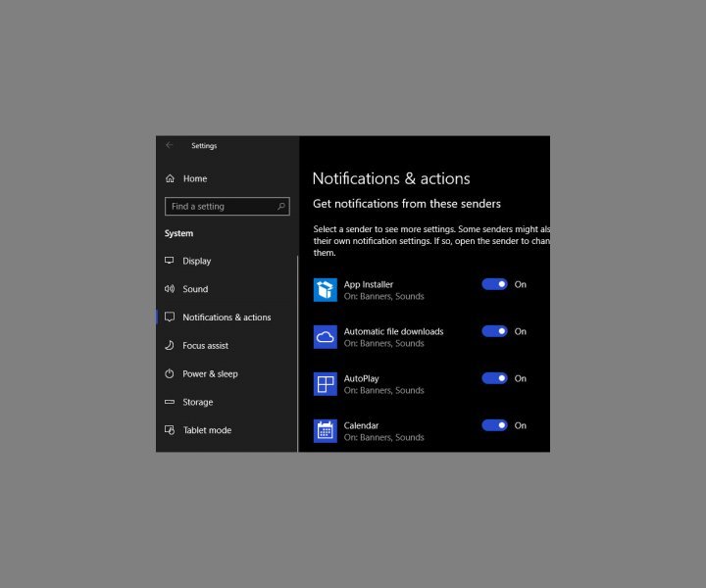Click the App Installer box icon

pos(326,290)
